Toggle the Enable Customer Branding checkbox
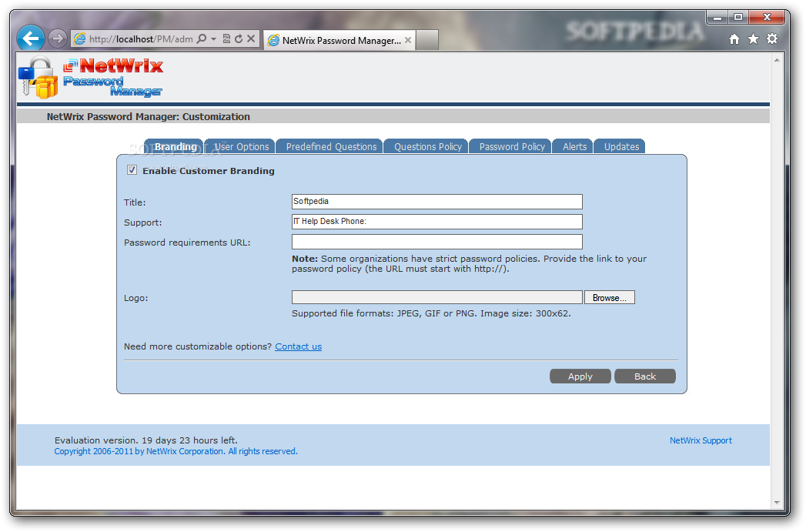Image resolution: width=806 pixels, height=532 pixels. (x=132, y=170)
